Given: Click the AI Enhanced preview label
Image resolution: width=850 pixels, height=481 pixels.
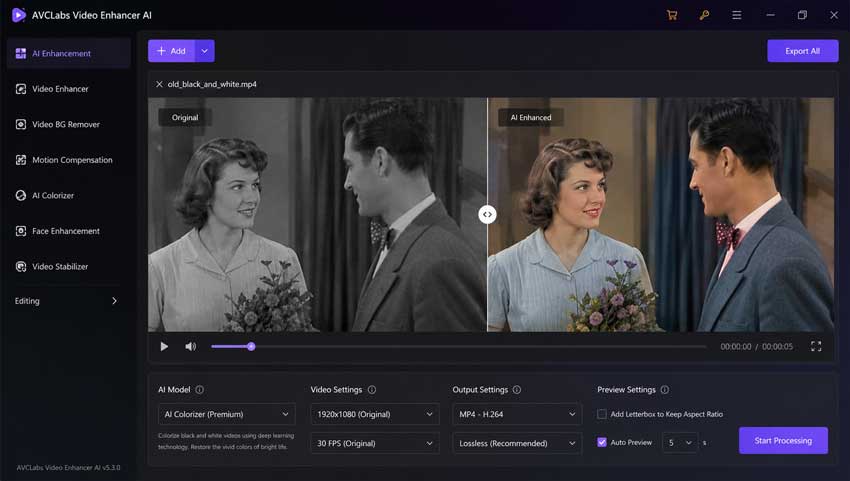Looking at the screenshot, I should 531,117.
